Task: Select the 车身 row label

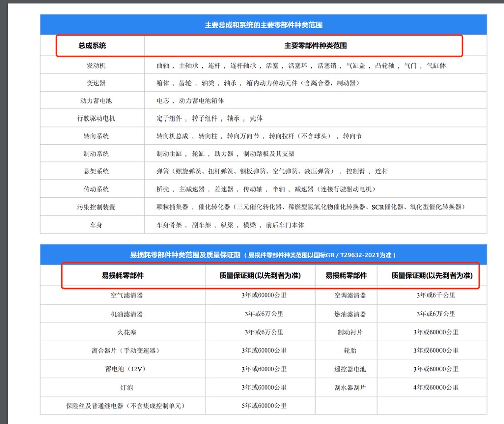Action: (96, 225)
